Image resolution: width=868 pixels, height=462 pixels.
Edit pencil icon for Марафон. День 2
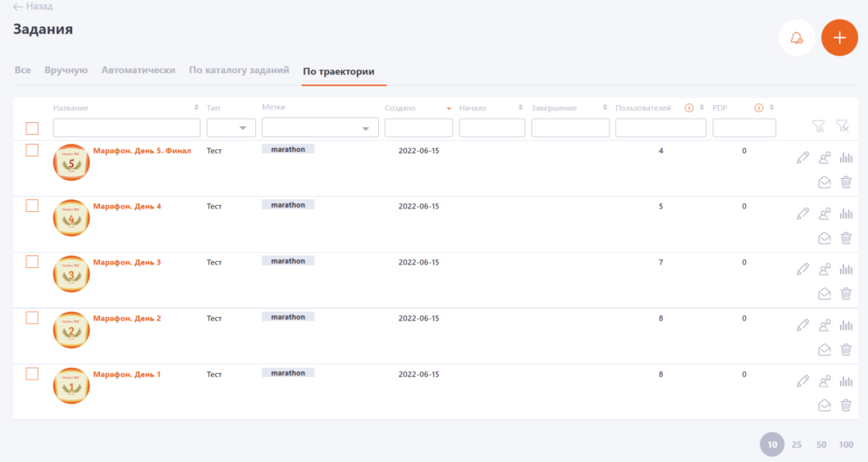point(803,326)
